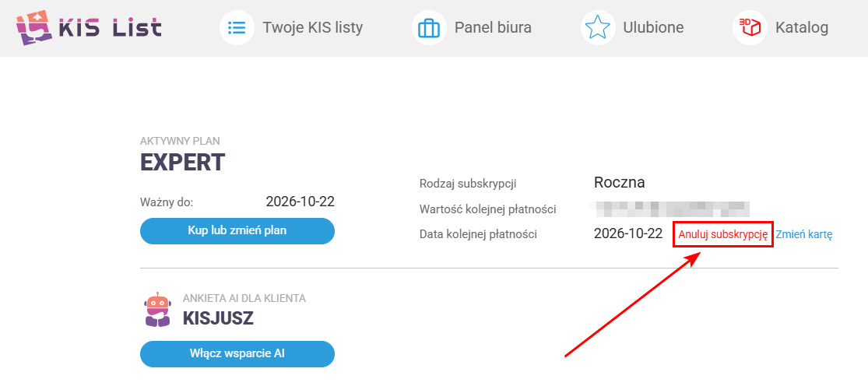Viewport: 868px width, 386px height.
Task: Click the blurred next payment amount
Action: (669, 209)
